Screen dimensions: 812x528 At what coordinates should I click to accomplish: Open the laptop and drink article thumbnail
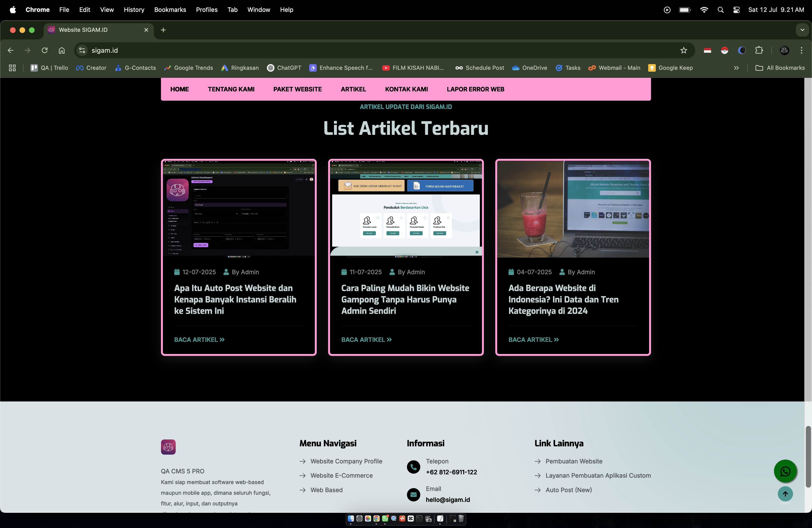coord(573,209)
